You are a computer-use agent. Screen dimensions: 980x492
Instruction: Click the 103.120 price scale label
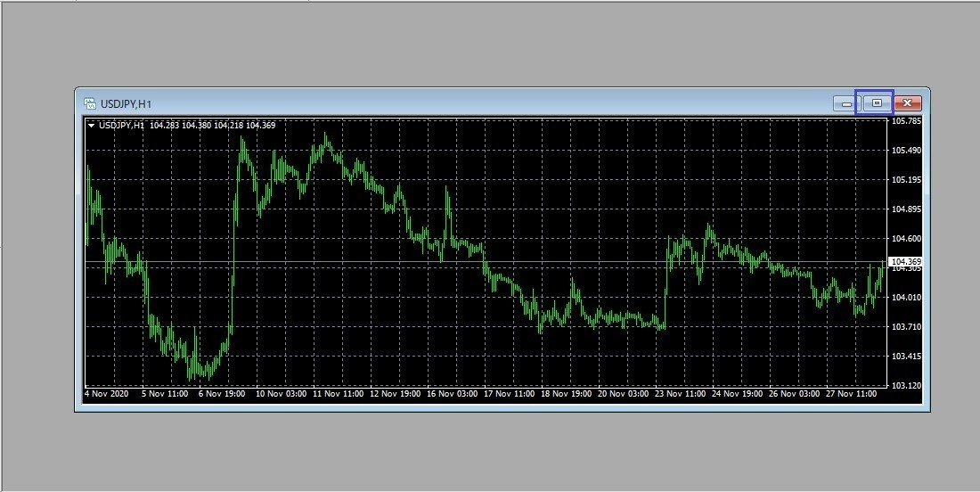point(906,386)
